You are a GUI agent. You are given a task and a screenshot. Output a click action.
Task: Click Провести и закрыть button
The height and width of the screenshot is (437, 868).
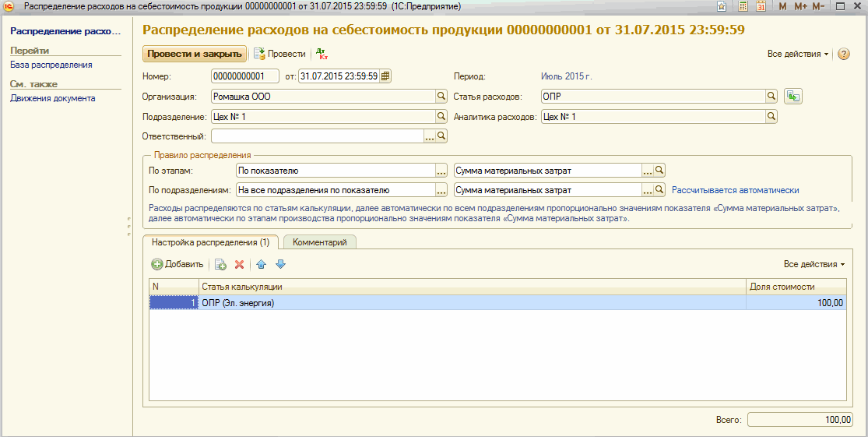tap(195, 54)
